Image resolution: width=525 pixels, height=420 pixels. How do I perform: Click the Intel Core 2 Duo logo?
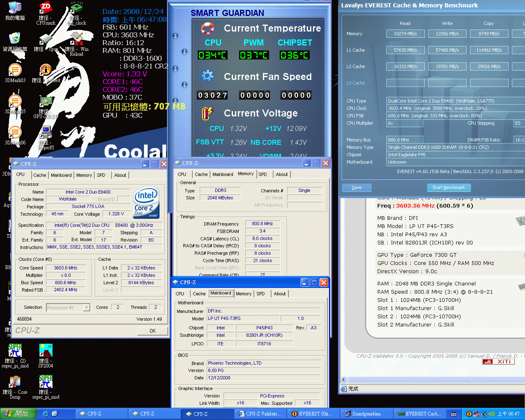pyautogui.click(x=146, y=203)
